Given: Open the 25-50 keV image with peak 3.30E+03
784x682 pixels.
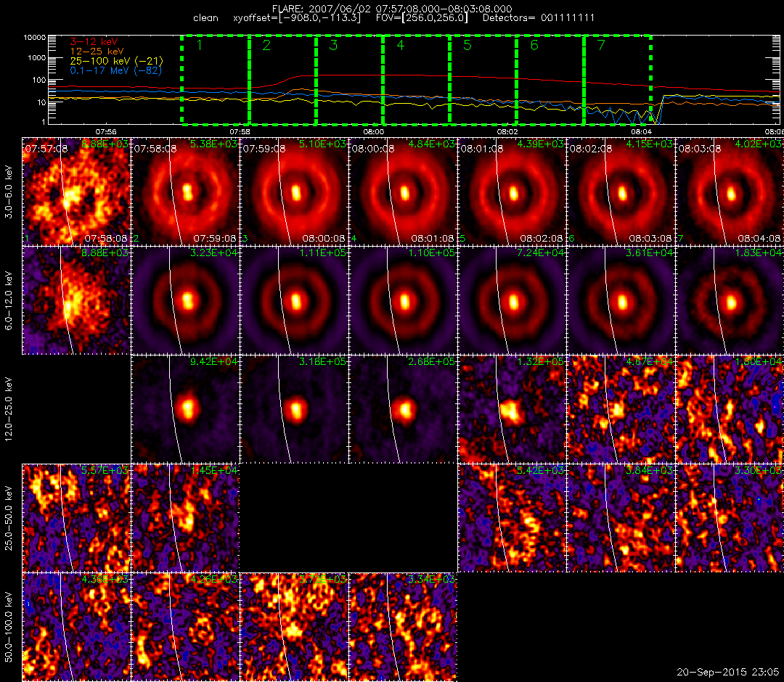Looking at the screenshot, I should coord(730,518).
